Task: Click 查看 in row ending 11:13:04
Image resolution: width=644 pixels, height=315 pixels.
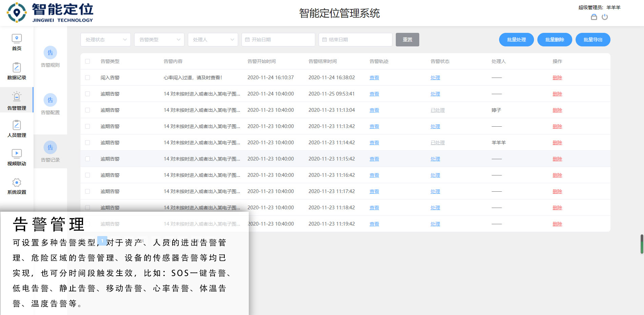Action: (374, 110)
